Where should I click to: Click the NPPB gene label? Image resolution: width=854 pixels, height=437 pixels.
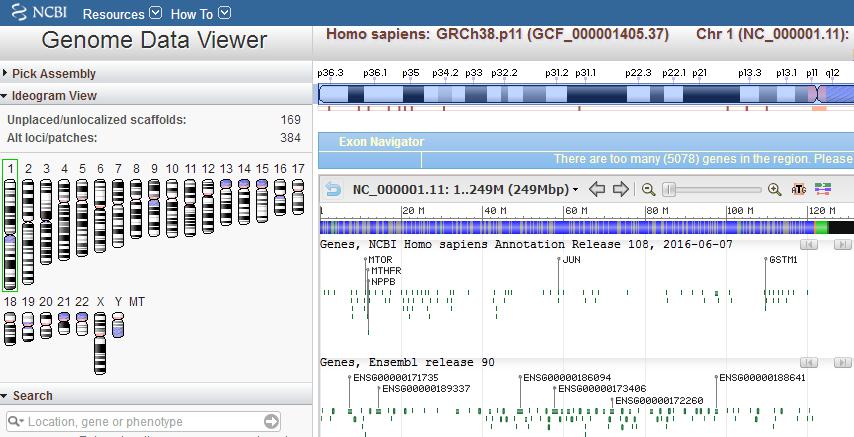click(x=383, y=282)
